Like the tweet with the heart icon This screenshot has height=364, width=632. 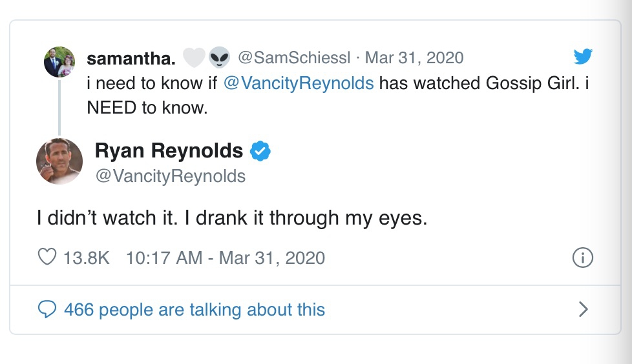[x=47, y=257]
